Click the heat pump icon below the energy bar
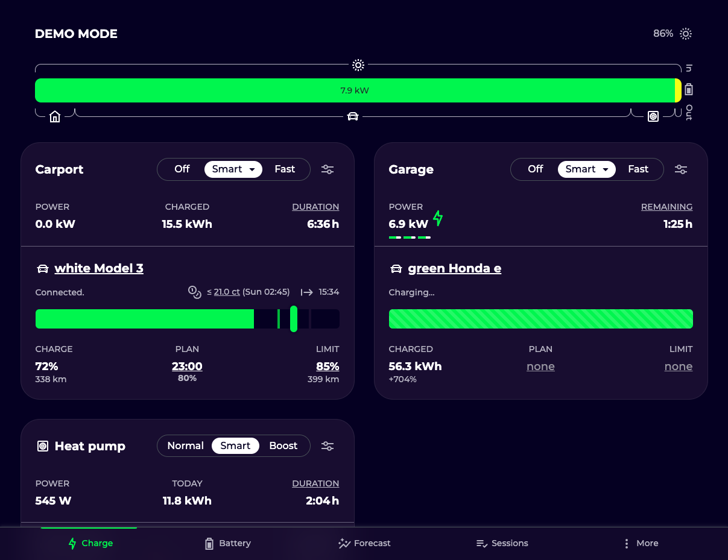This screenshot has width=728, height=560. (x=653, y=116)
